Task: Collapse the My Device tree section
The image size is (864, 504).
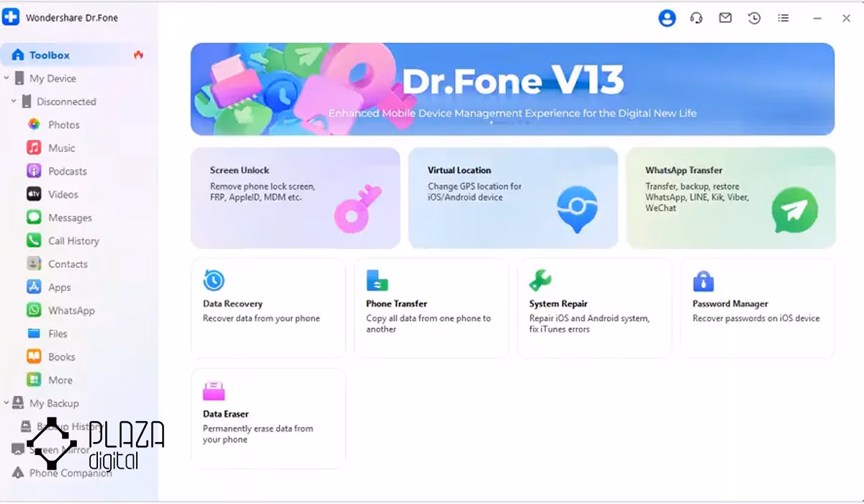Action: coord(6,78)
